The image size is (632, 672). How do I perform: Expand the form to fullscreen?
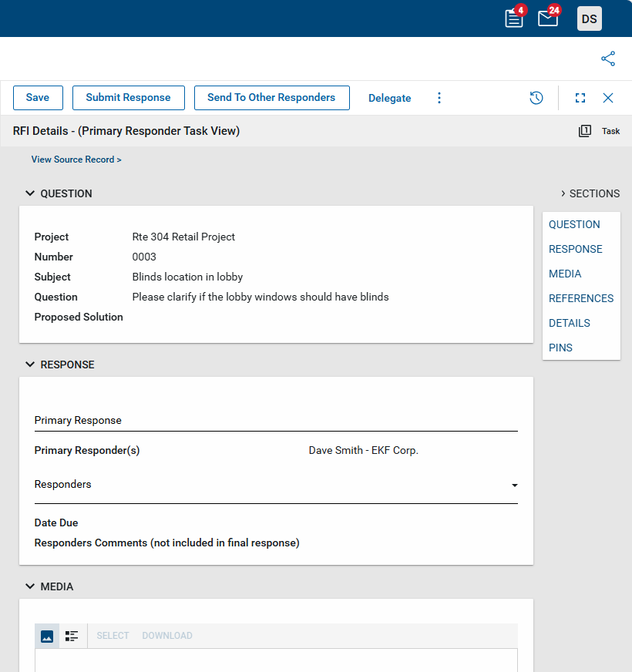[580, 98]
